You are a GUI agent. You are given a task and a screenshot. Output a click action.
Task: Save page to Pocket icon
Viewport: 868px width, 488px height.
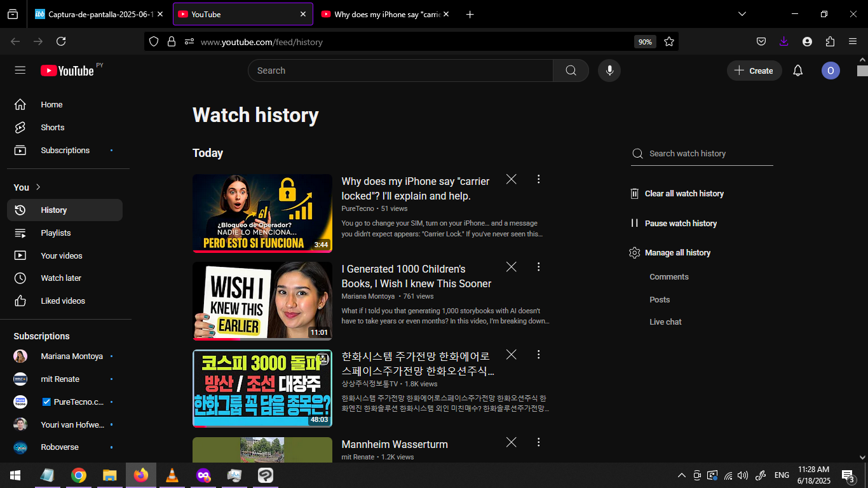(761, 41)
